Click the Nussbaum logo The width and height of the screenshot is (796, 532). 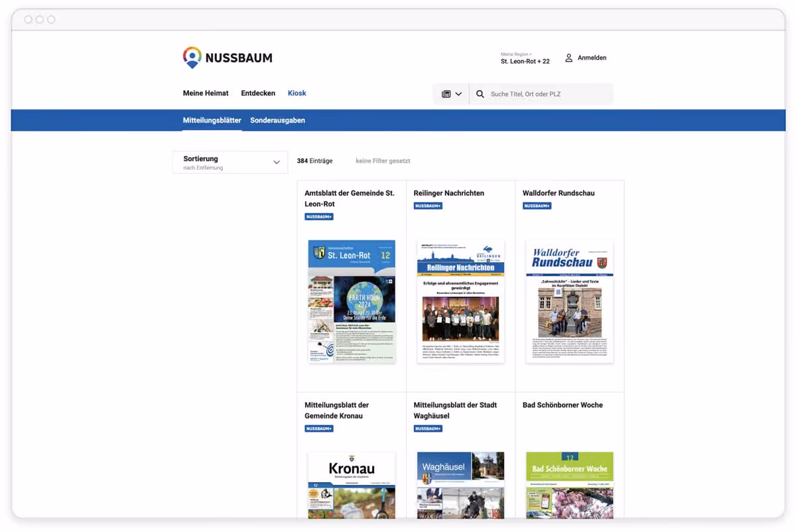point(228,58)
